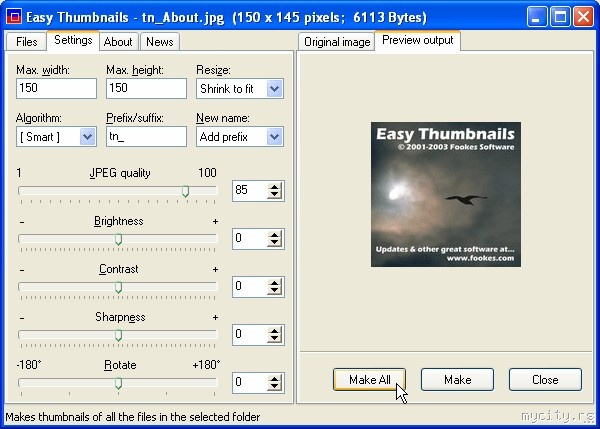Click the Prefix/suffix field containing tn_

tap(146, 137)
